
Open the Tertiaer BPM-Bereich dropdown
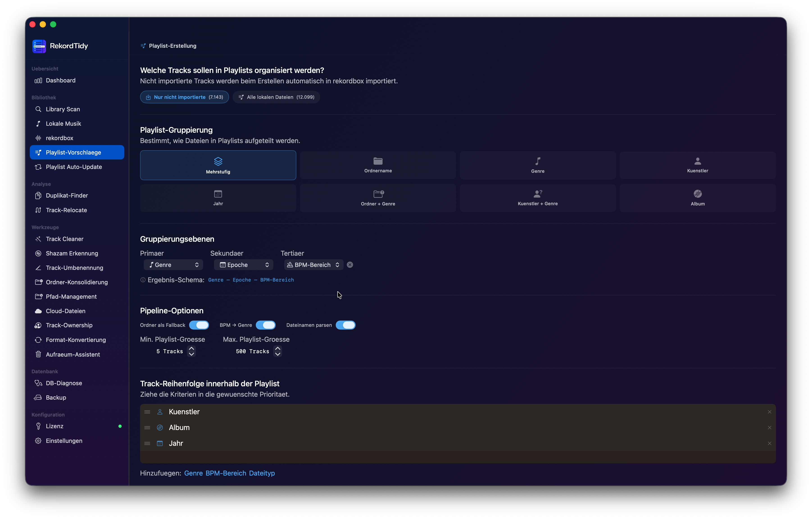click(314, 265)
